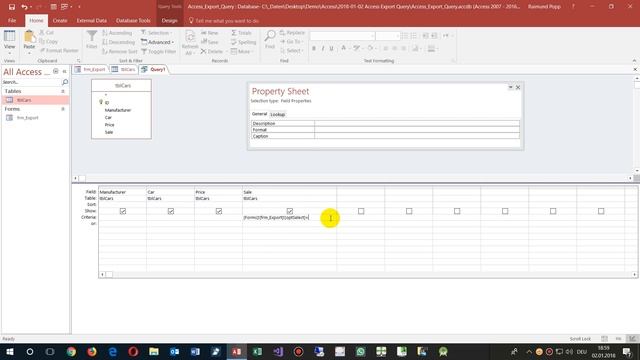Image resolution: width=640 pixels, height=360 pixels.
Task: Check Show box in first empty column
Action: click(x=361, y=211)
